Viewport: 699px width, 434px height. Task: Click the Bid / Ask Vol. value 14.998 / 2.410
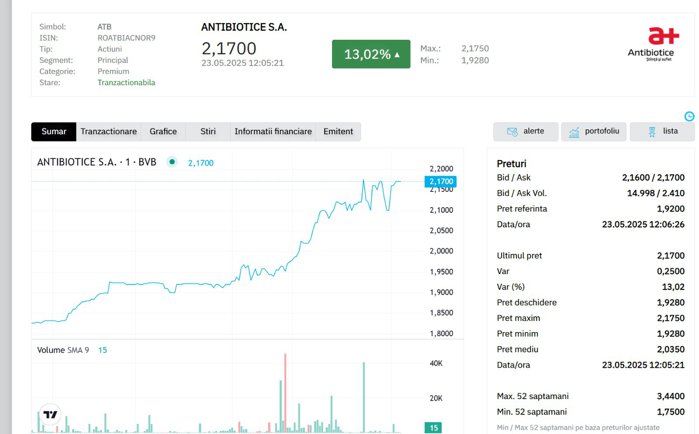656,193
